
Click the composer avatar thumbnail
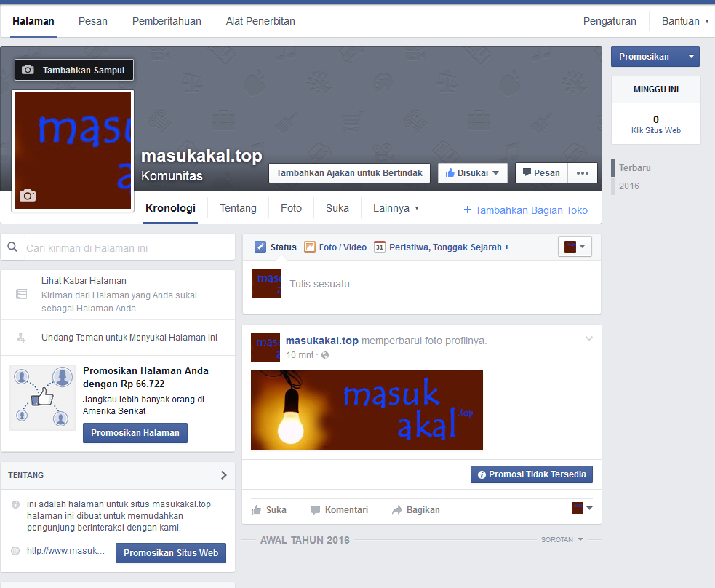(265, 284)
